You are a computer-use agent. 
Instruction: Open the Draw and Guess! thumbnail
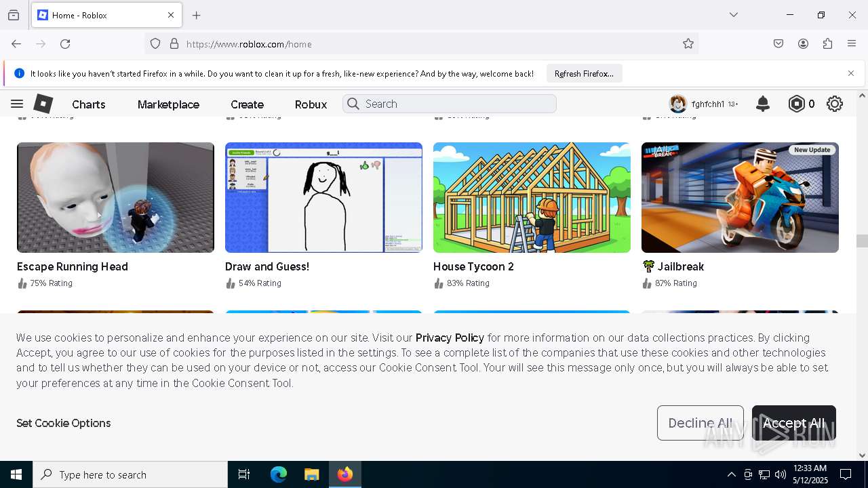coord(323,197)
